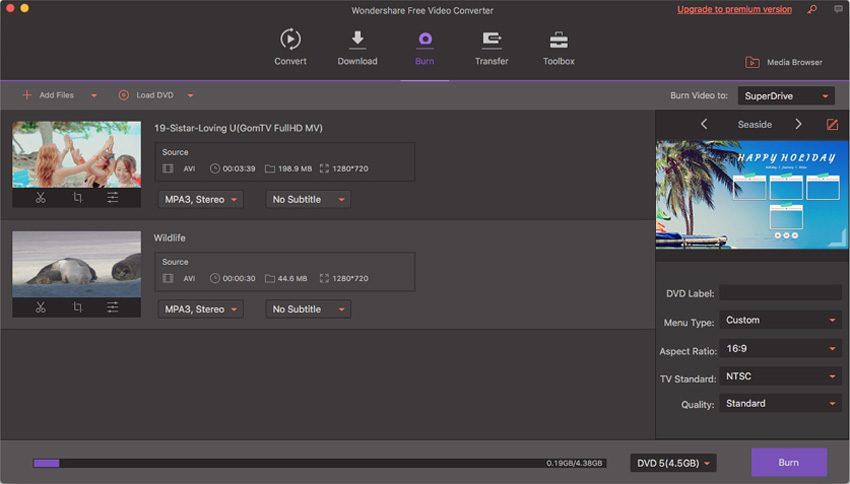The width and height of the screenshot is (850, 484).
Task: Open the Aspect Ratio 16:9 dropdown
Action: click(780, 349)
